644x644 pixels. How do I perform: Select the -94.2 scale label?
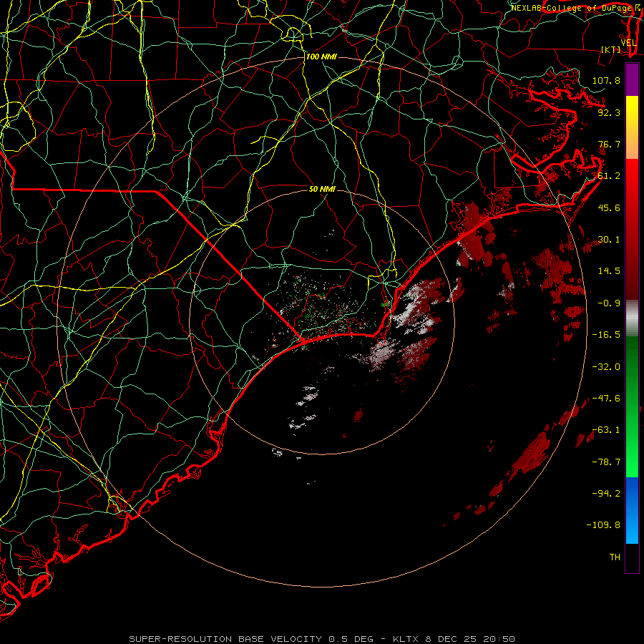[x=606, y=493]
